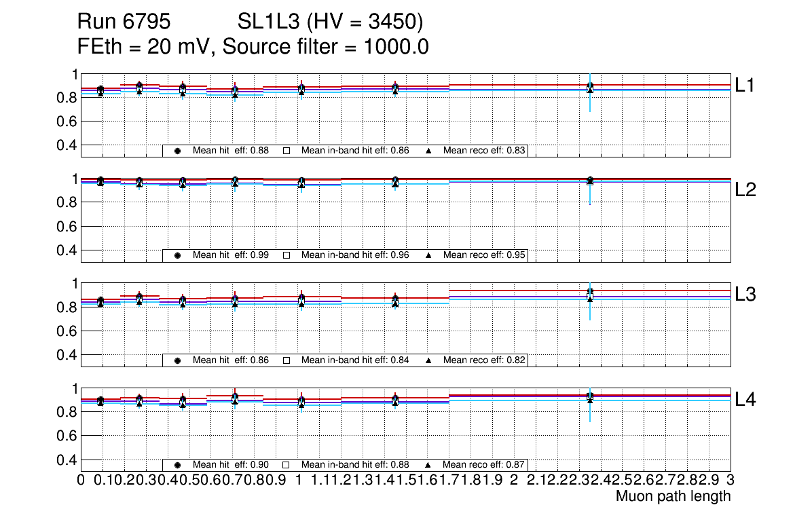The width and height of the screenshot is (812, 524).
Task: Click the open square legend marker in L4 panel
Action: (286, 465)
